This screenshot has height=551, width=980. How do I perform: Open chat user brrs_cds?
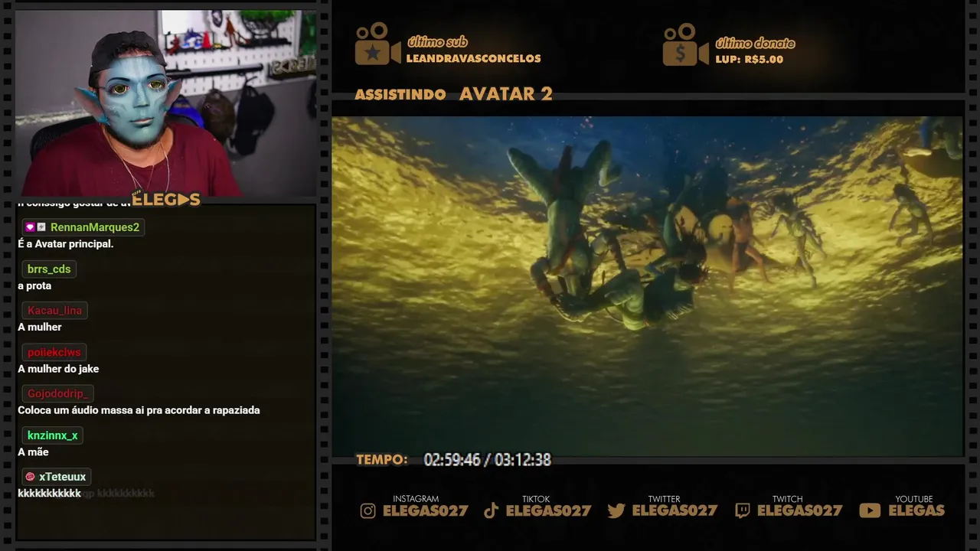pyautogui.click(x=49, y=269)
